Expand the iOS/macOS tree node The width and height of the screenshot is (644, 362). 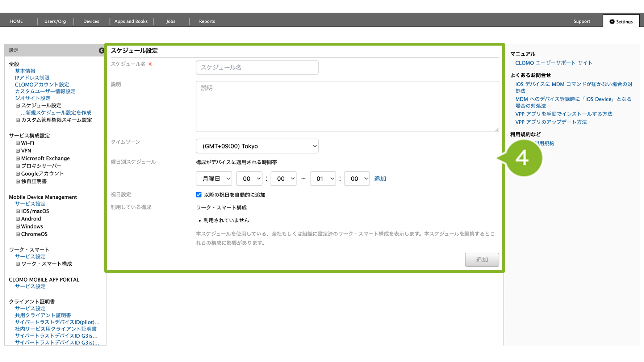tap(18, 211)
